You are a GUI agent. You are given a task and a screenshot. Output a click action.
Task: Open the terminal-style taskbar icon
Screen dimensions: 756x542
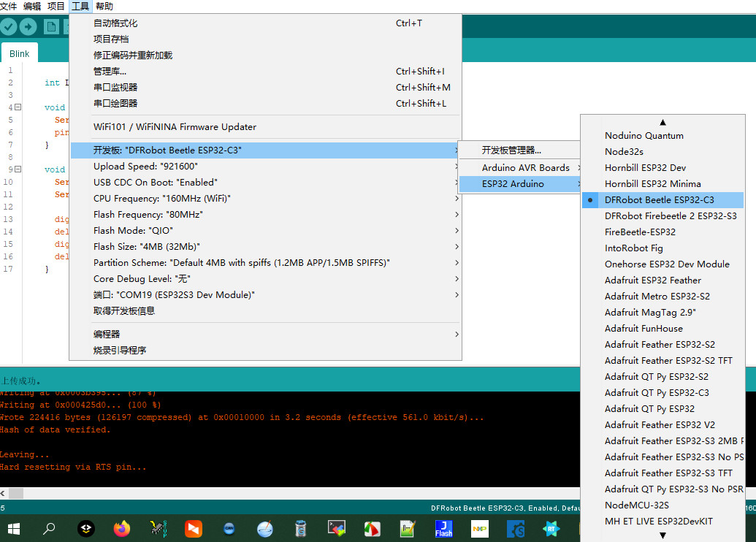[337, 529]
